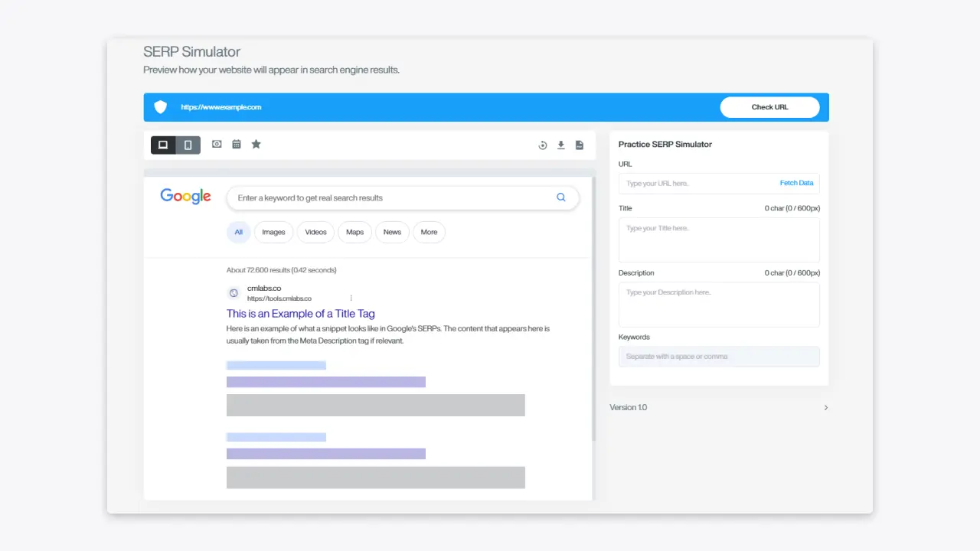
Task: Select the Images search tab
Action: pyautogui.click(x=273, y=232)
